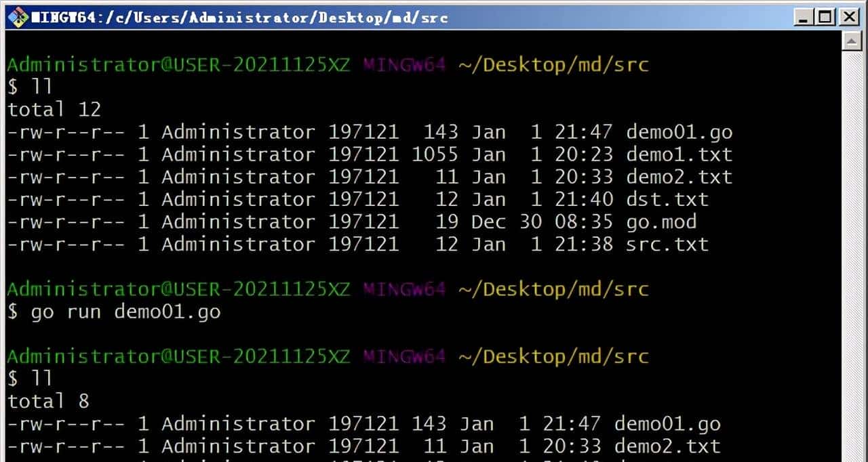
Task: Click the total 8 summary line
Action: [x=47, y=401]
